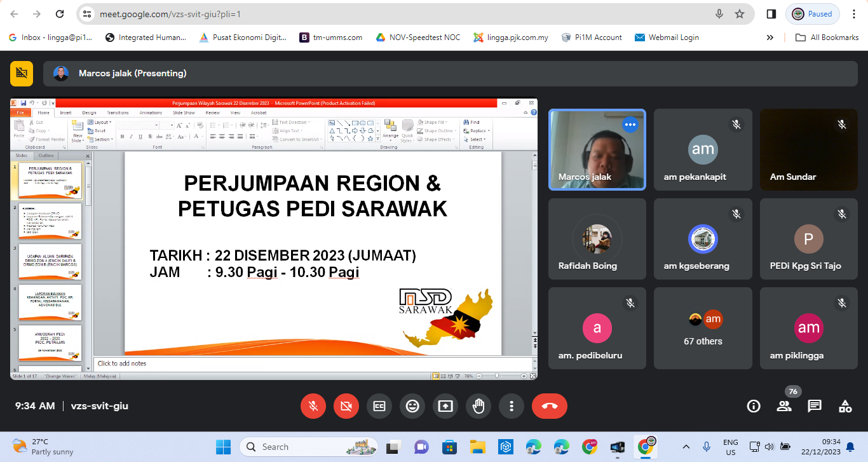Image resolution: width=868 pixels, height=462 pixels.
Task: Toggle closed captions CC button
Action: [379, 406]
